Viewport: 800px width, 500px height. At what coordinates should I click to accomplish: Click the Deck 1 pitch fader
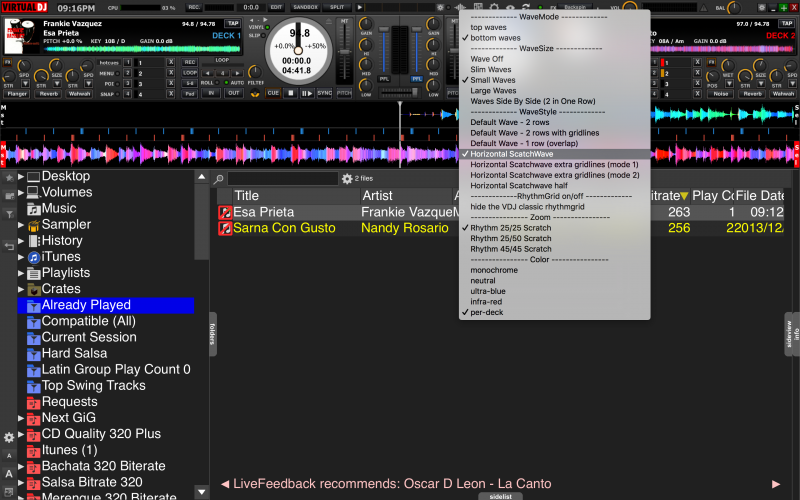(x=345, y=52)
